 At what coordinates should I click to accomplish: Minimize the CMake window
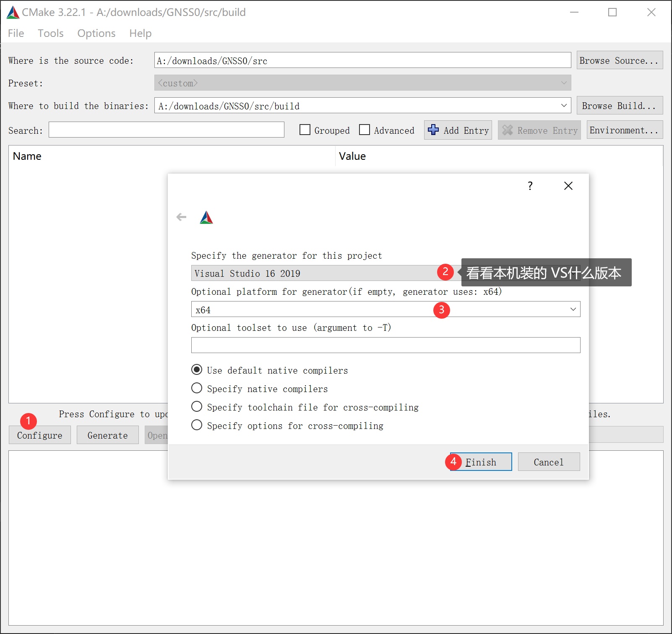pos(574,12)
